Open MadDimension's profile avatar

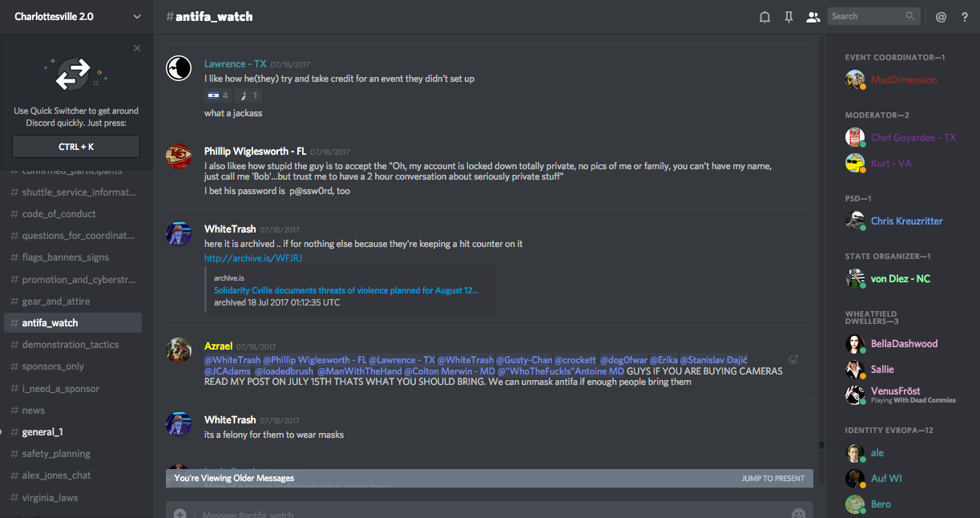855,79
